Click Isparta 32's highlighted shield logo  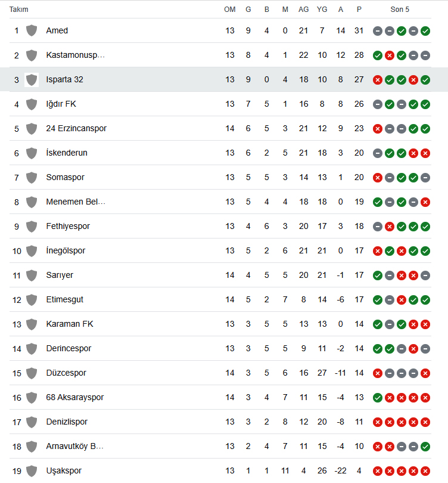click(x=32, y=80)
